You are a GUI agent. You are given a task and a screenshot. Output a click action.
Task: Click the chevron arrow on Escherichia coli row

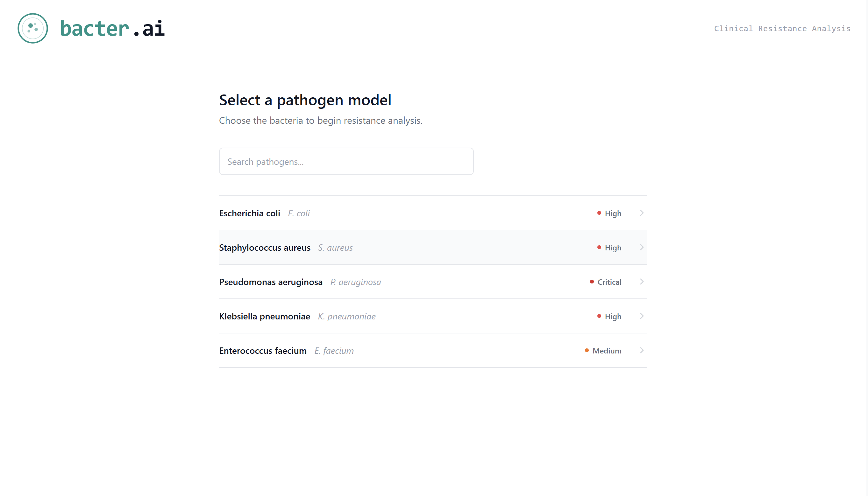pos(642,213)
